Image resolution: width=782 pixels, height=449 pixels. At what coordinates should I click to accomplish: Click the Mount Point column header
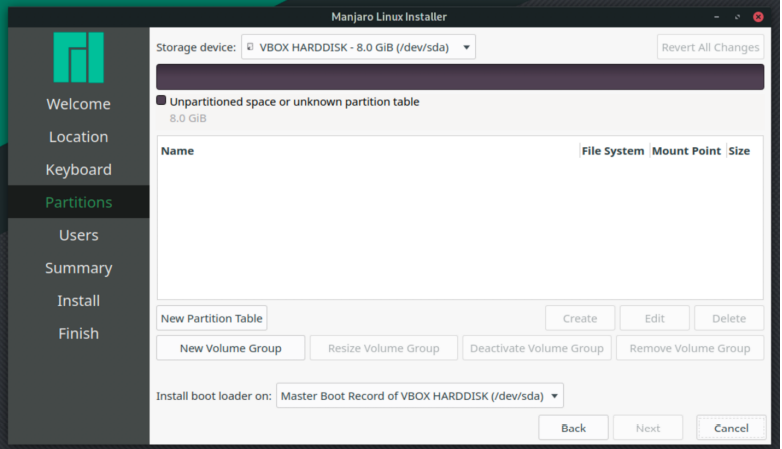686,151
